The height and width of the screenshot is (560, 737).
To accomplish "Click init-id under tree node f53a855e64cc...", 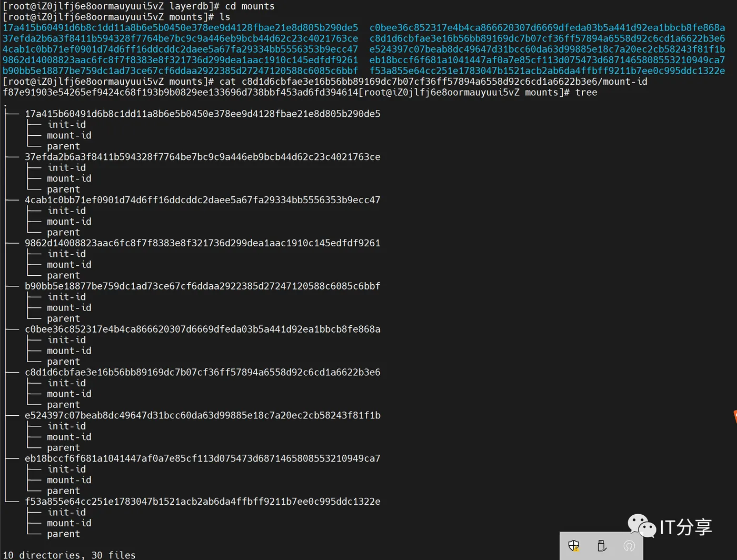I will tap(66, 513).
